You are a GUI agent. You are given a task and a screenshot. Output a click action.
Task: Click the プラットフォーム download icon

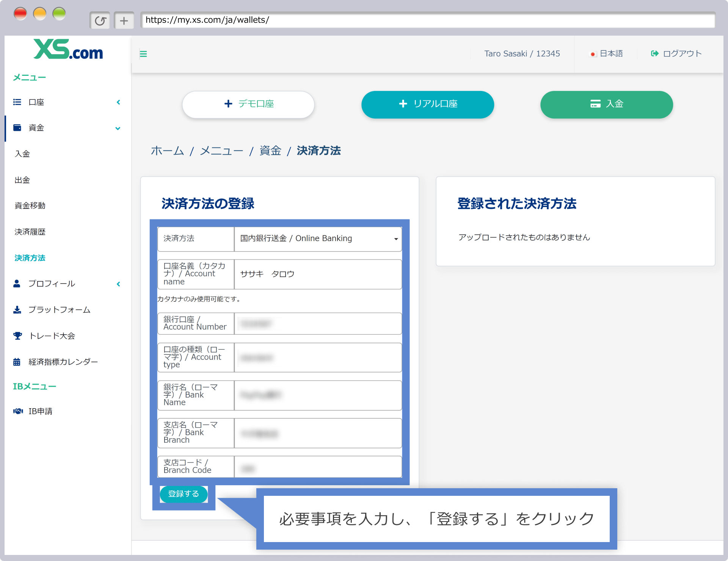pos(17,310)
